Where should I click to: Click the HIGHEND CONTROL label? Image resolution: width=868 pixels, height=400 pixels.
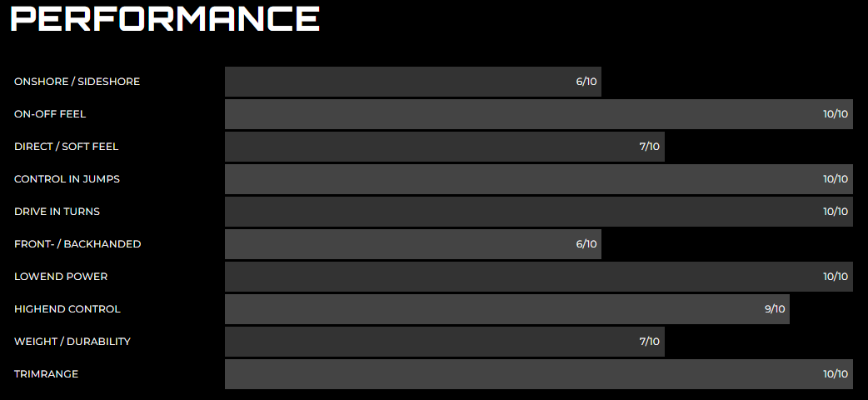pos(67,309)
